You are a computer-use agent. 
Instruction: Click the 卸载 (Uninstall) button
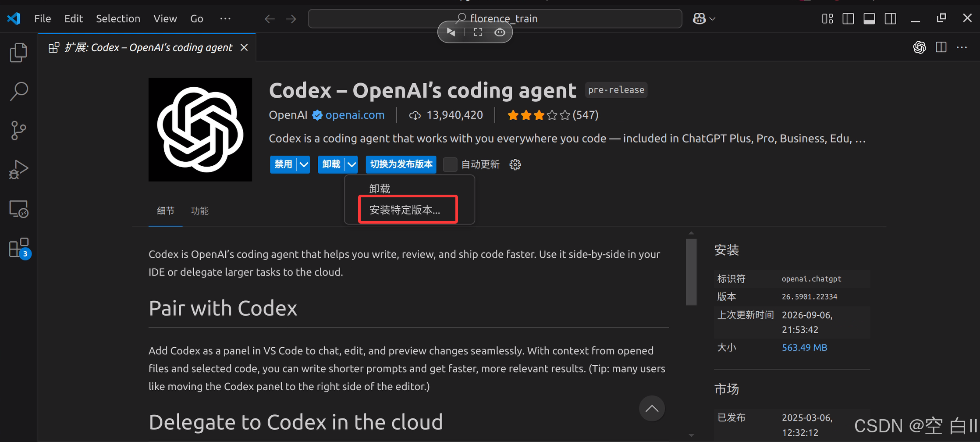coord(331,164)
